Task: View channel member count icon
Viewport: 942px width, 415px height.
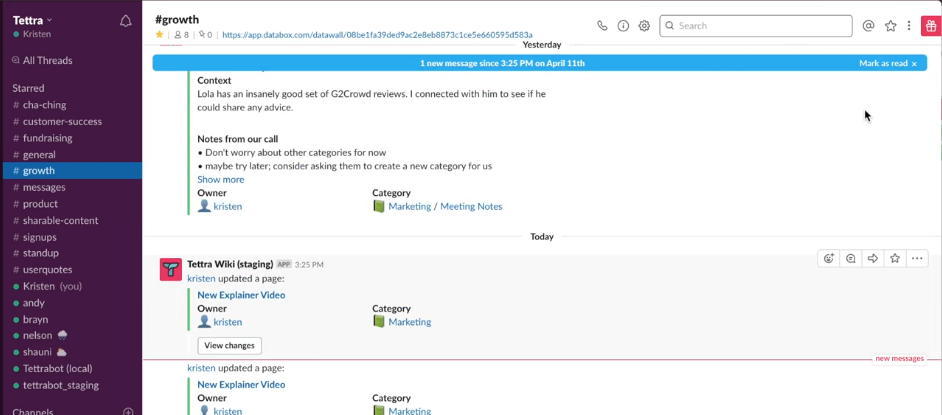Action: 181,35
